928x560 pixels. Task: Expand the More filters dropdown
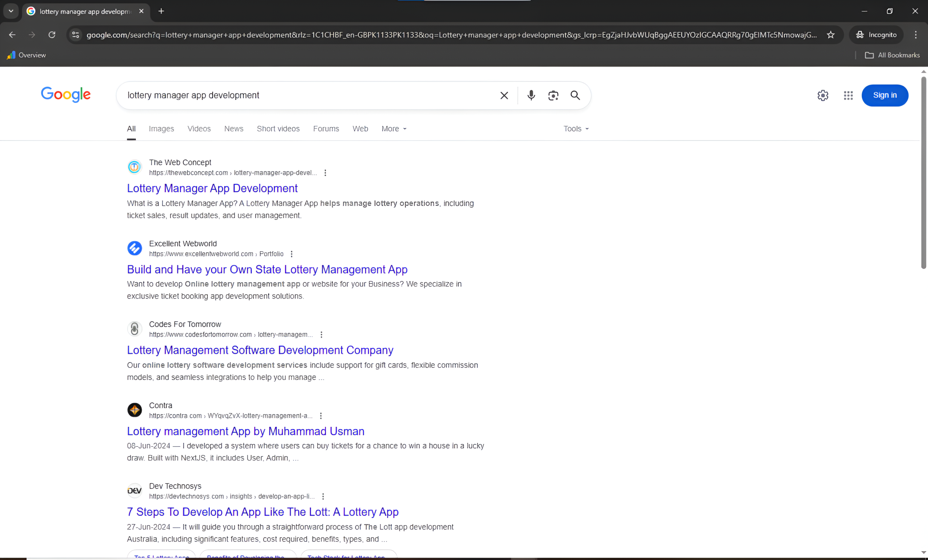pyautogui.click(x=394, y=129)
